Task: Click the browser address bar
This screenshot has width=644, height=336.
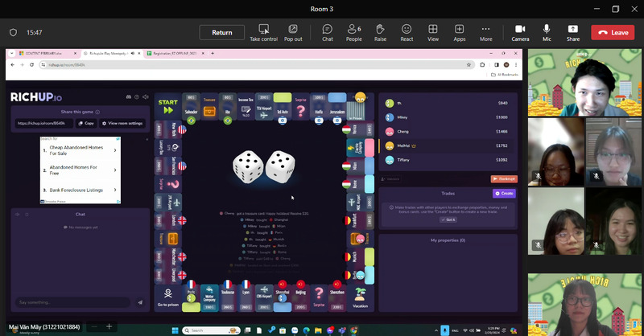Action: point(257,65)
